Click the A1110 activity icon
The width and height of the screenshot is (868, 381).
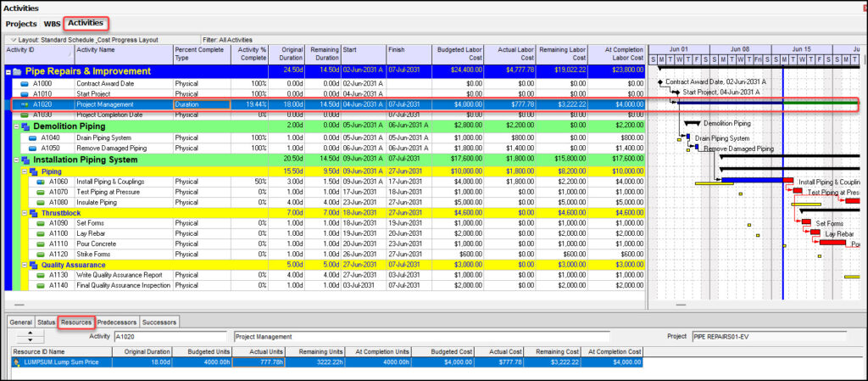[x=41, y=244]
